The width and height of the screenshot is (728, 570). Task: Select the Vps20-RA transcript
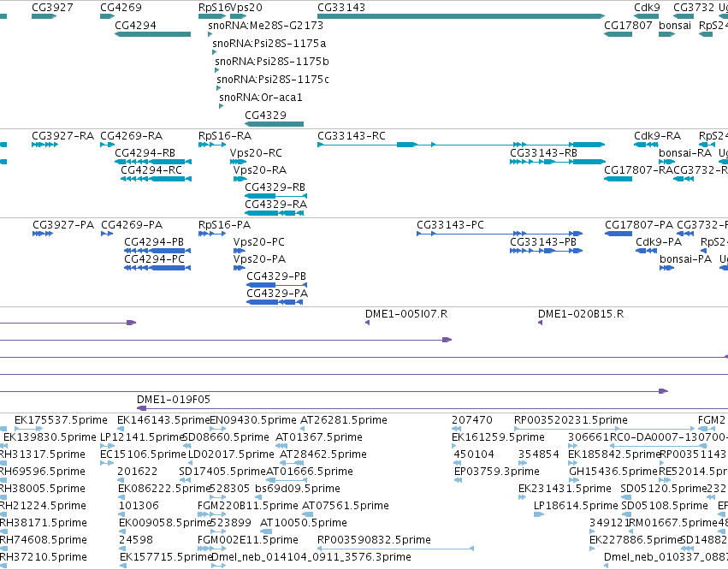(240, 179)
